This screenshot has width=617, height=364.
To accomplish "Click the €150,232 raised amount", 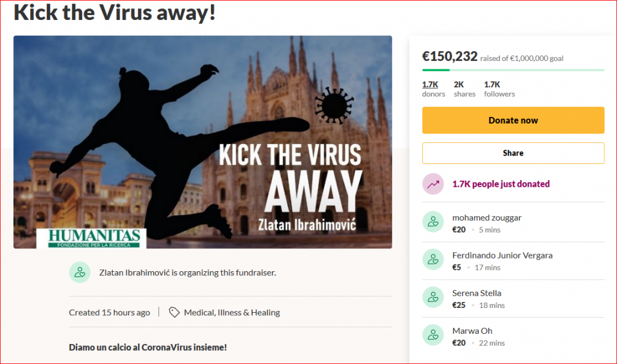I will coord(449,57).
